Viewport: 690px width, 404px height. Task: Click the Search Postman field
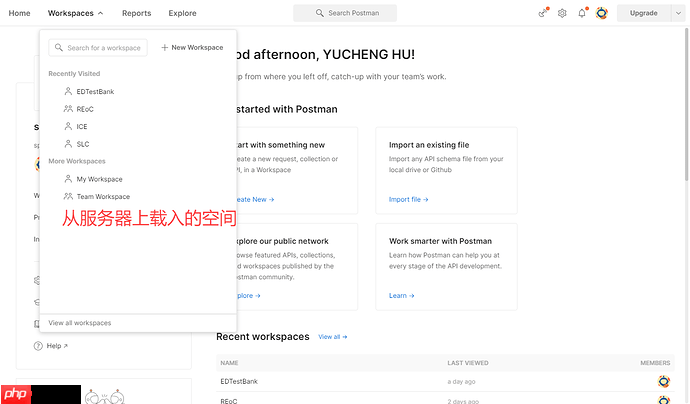point(345,13)
